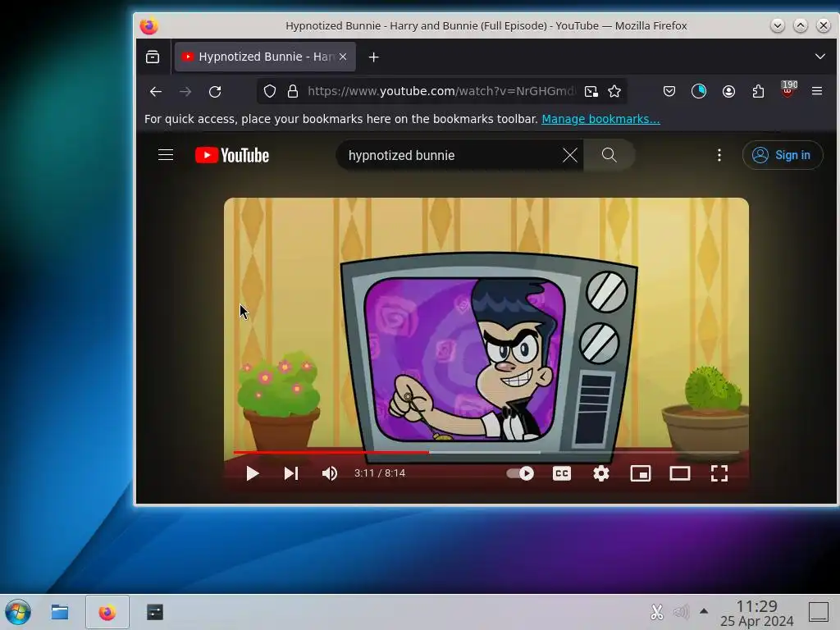Screen dimensions: 840x630
Task: Open a new tab
Action: coord(374,57)
